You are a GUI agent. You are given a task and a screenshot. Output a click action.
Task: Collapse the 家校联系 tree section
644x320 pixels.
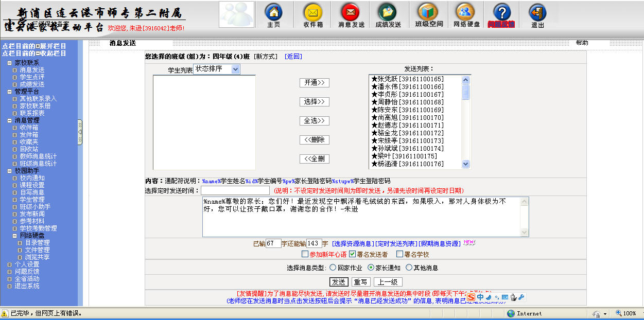coord(10,63)
